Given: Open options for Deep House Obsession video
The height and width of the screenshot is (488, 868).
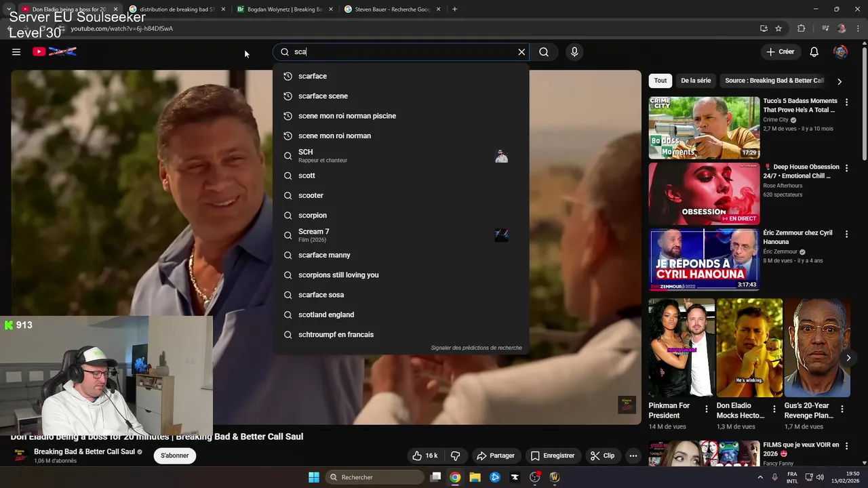Looking at the screenshot, I should 846,168.
